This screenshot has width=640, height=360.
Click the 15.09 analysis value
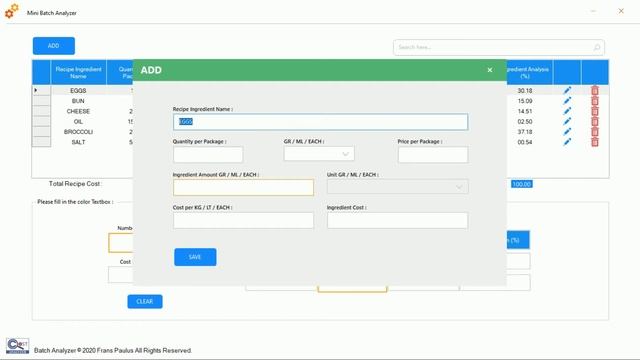[x=524, y=101]
